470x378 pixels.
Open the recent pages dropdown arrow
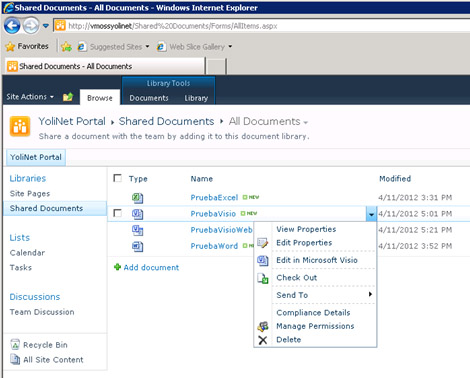click(46, 26)
